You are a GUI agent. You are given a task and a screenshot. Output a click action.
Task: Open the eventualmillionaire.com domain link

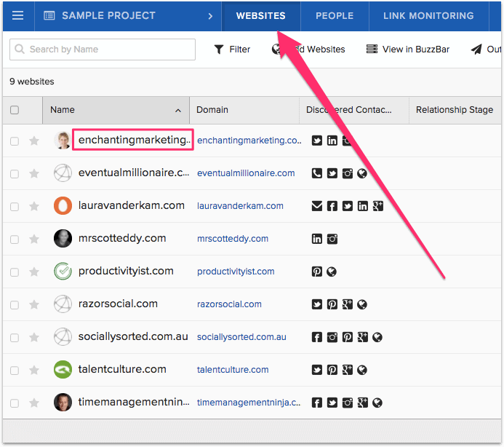coord(246,173)
